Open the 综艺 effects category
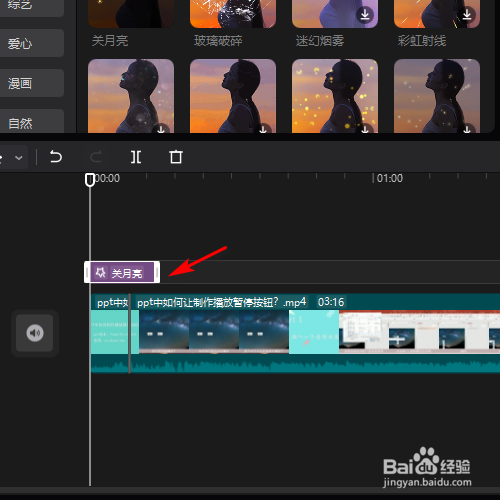 point(32,8)
